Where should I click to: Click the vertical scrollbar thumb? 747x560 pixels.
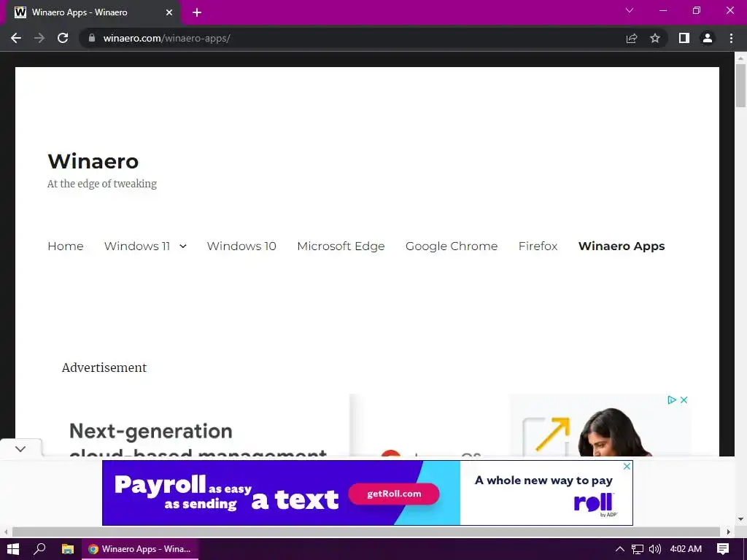pos(741,86)
